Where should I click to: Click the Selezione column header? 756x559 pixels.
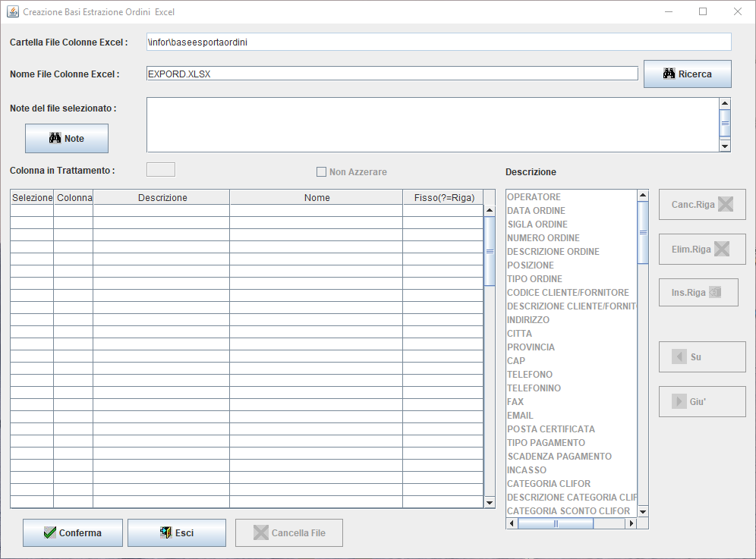[x=32, y=197]
